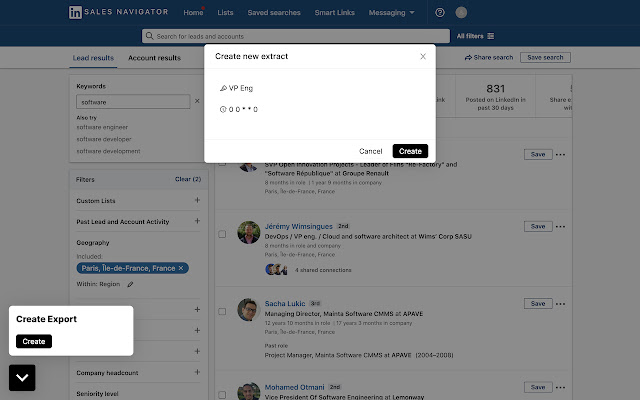Open Saved searches nav item
Viewport: 640px width, 400px height.
274,13
